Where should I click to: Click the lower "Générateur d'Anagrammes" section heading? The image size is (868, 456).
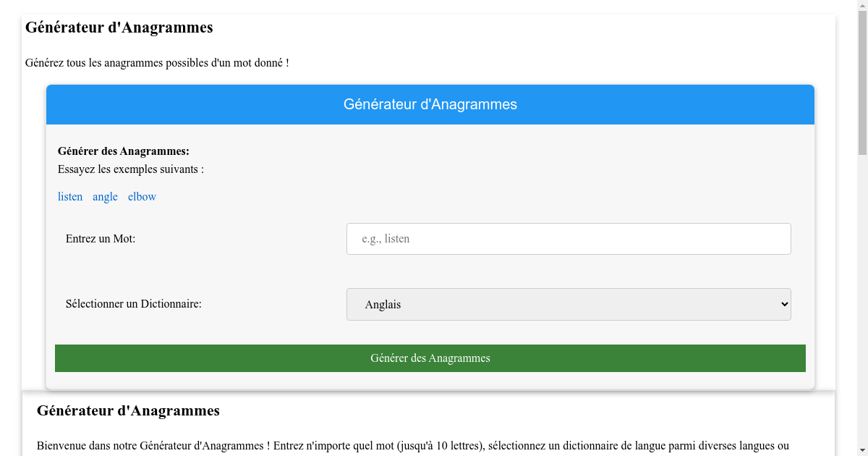pyautogui.click(x=128, y=410)
